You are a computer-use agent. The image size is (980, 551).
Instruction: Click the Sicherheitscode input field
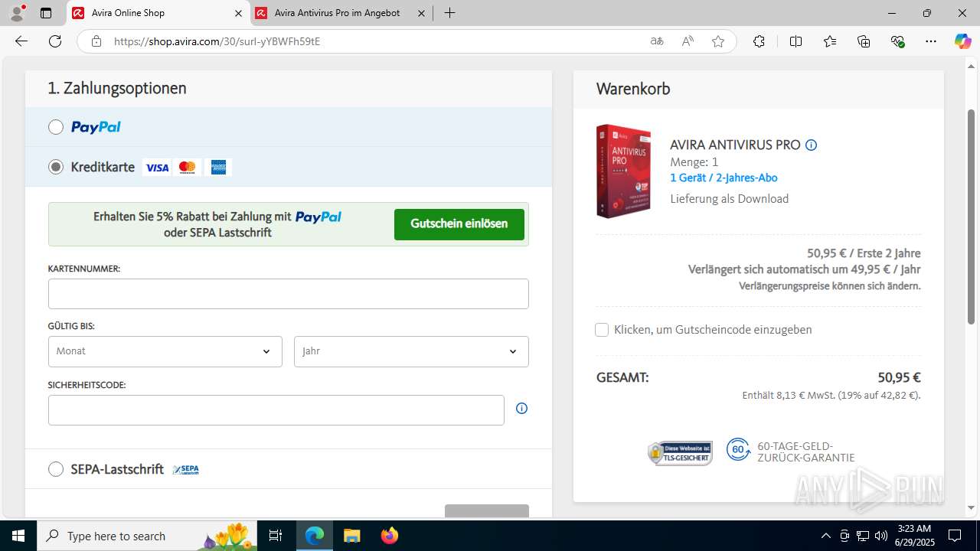coord(276,410)
